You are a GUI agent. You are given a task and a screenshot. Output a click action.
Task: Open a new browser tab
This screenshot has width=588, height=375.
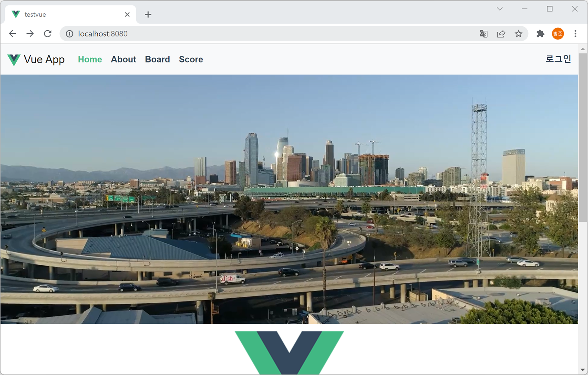pos(148,14)
